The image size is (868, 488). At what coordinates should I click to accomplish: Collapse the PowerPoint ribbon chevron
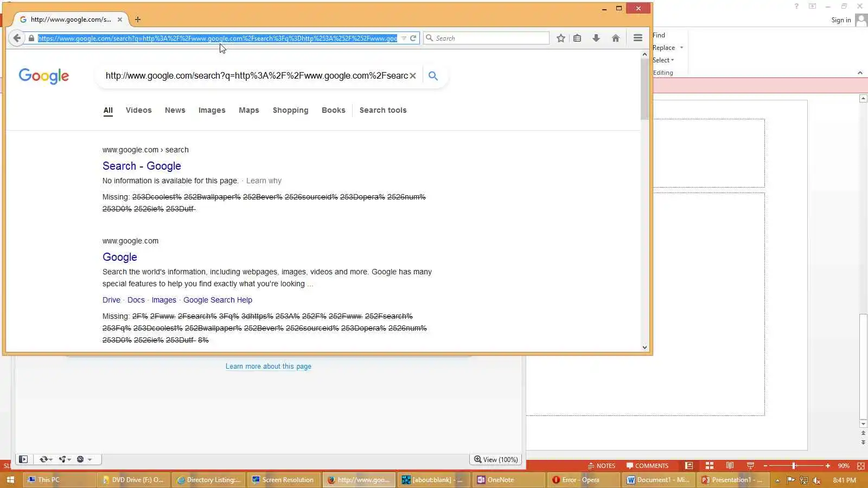click(860, 73)
